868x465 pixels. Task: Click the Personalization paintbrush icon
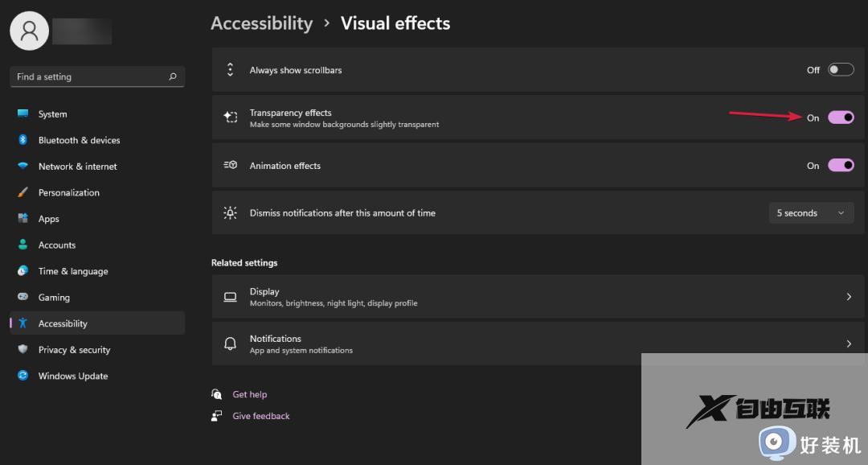pyautogui.click(x=23, y=193)
